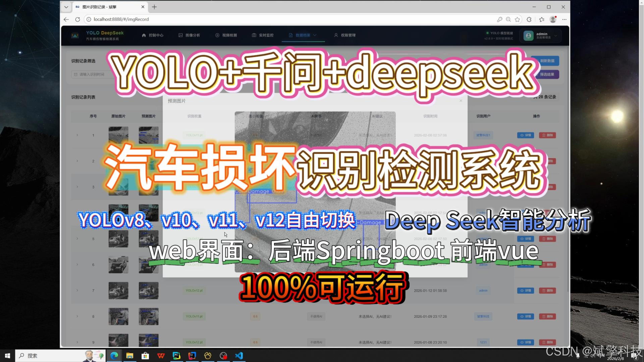Open File Explorer from the taskbar
644x362 pixels.
point(129,355)
